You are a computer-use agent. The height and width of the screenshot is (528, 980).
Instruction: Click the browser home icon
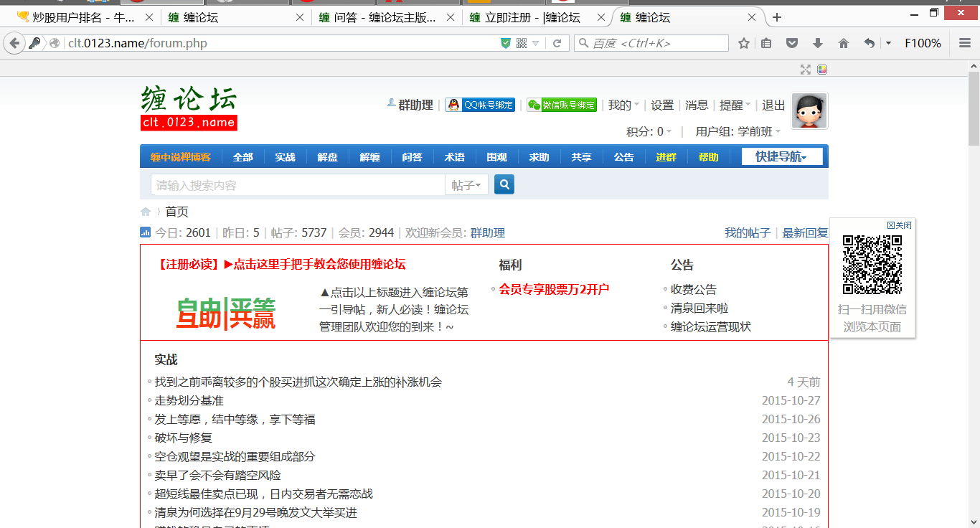pos(844,43)
